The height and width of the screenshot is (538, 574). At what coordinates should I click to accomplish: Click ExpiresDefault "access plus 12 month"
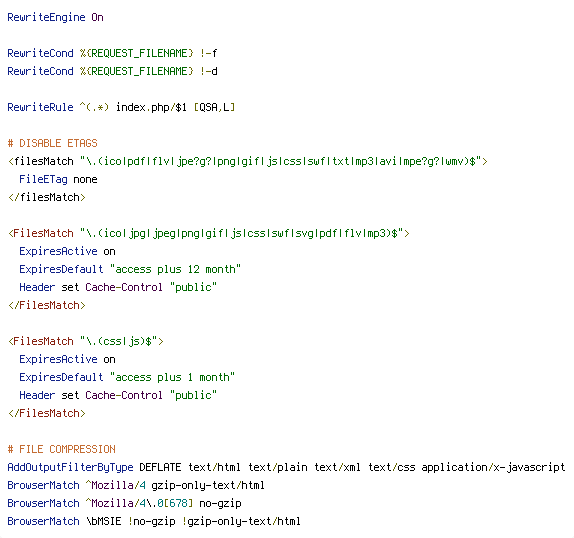[130, 269]
